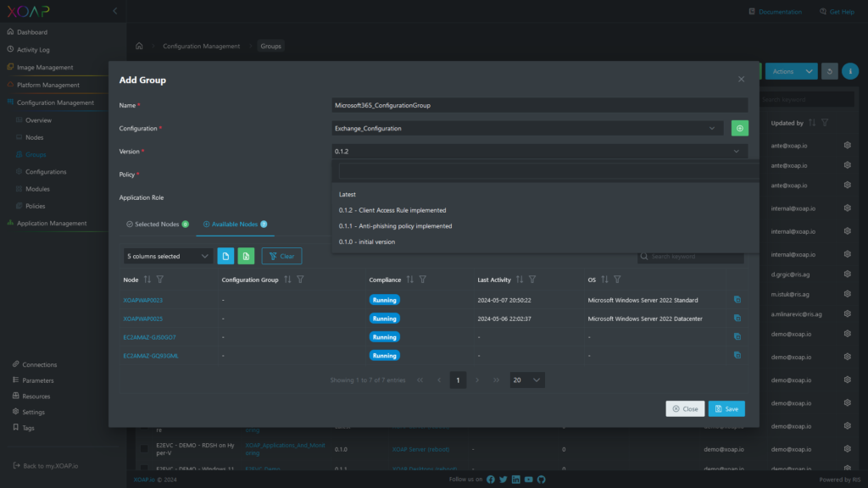Sort the table by the OS column
The image size is (868, 488).
tap(604, 280)
